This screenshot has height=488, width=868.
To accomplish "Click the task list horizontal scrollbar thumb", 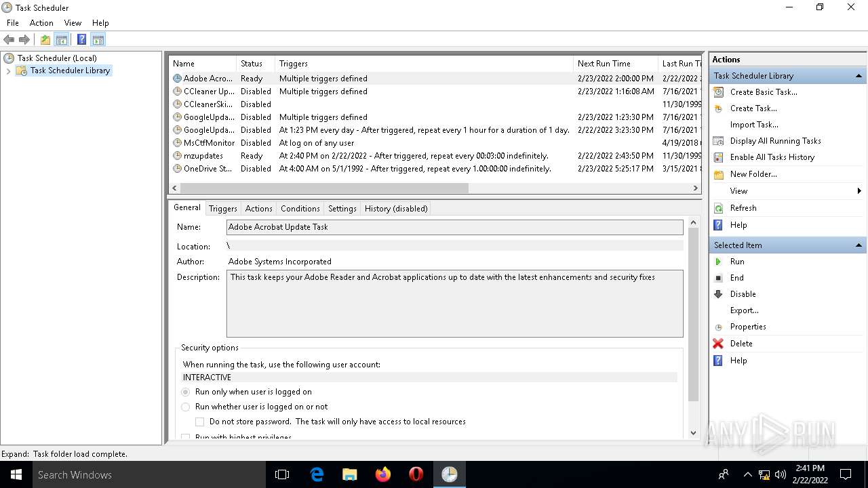I will (324, 188).
